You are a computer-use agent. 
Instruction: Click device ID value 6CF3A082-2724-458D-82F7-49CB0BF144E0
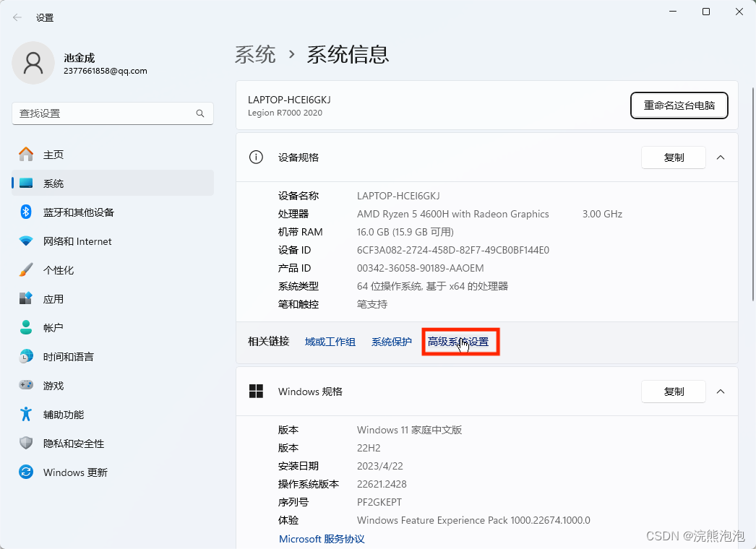tap(452, 250)
